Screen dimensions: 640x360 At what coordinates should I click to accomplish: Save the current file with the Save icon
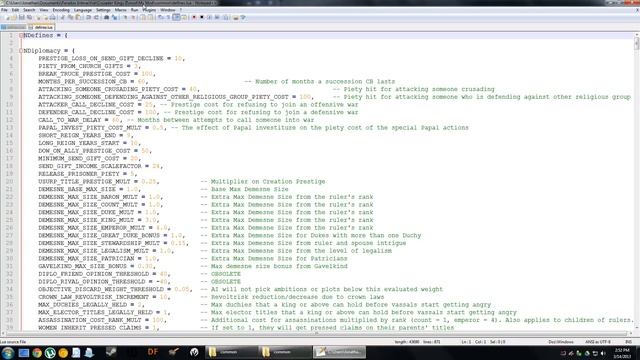pyautogui.click(x=22, y=18)
